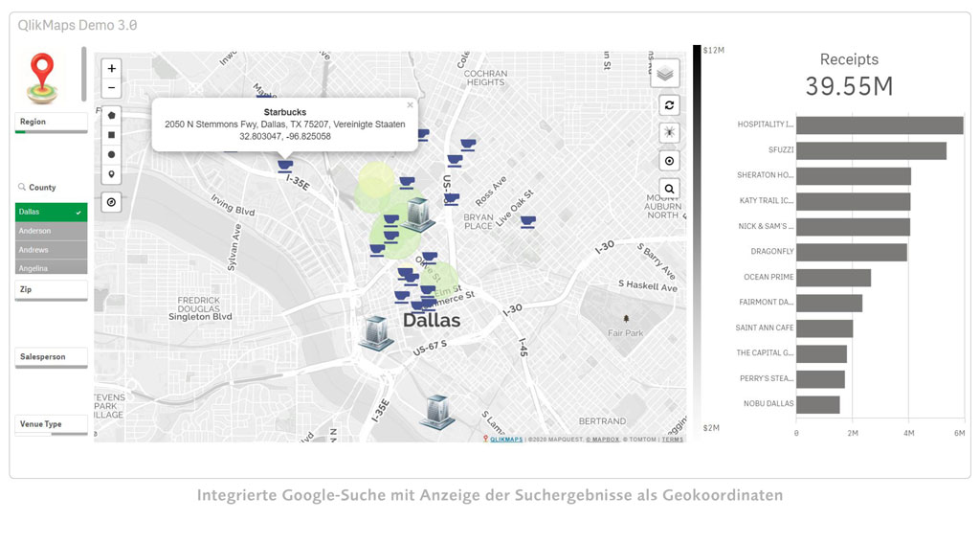Click the Fair Park label on map
The height and width of the screenshot is (543, 980).
(x=626, y=333)
